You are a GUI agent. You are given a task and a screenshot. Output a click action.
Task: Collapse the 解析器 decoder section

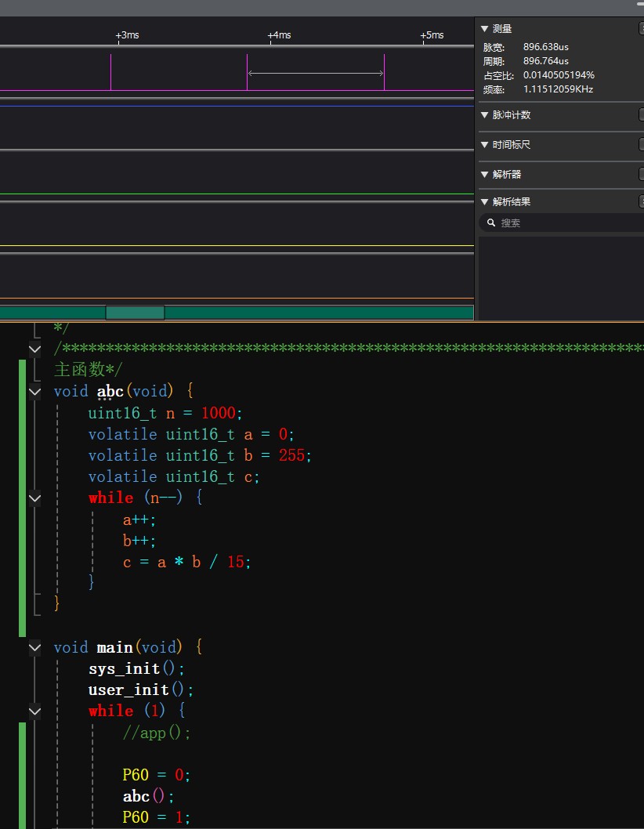pos(484,175)
